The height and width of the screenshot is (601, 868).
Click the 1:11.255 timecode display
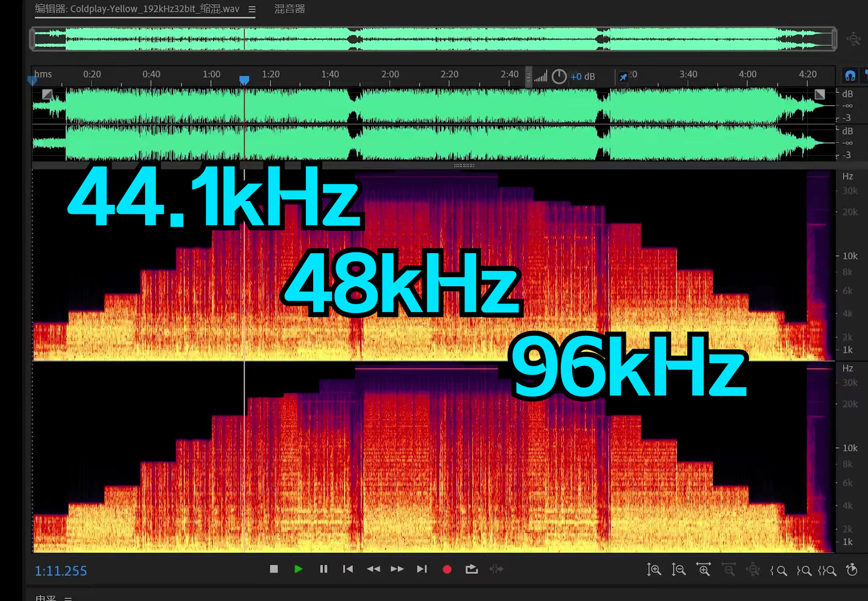point(61,571)
